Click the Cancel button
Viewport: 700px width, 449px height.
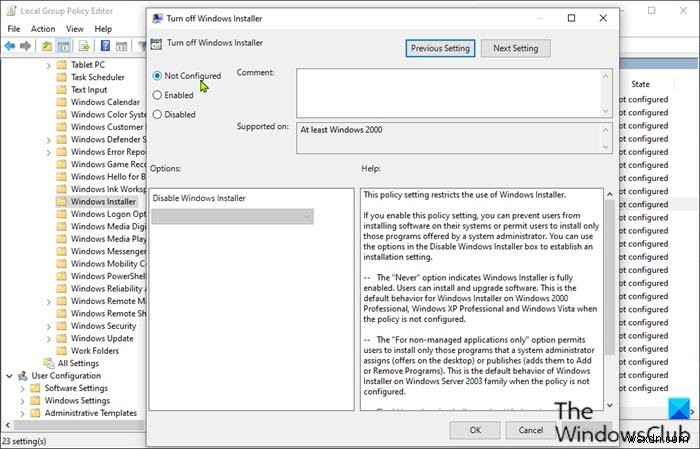[x=531, y=430]
